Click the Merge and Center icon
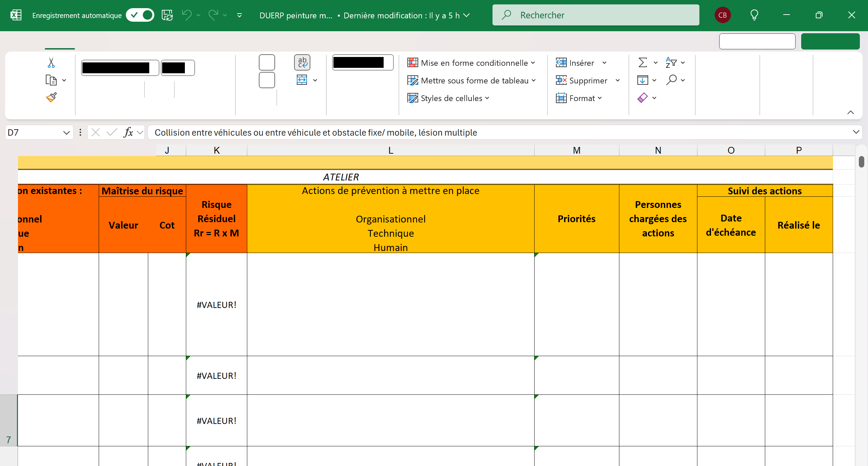 (302, 80)
